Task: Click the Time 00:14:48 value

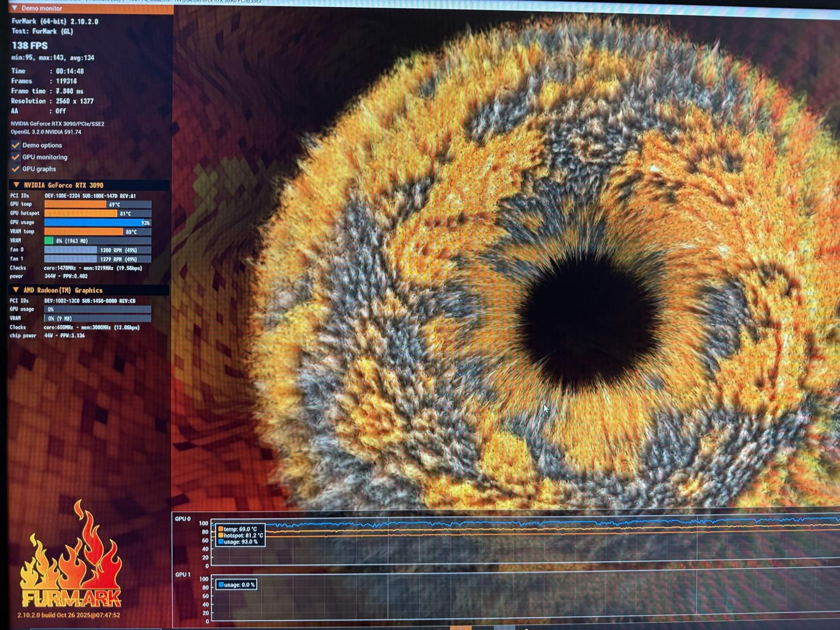Action: point(70,71)
